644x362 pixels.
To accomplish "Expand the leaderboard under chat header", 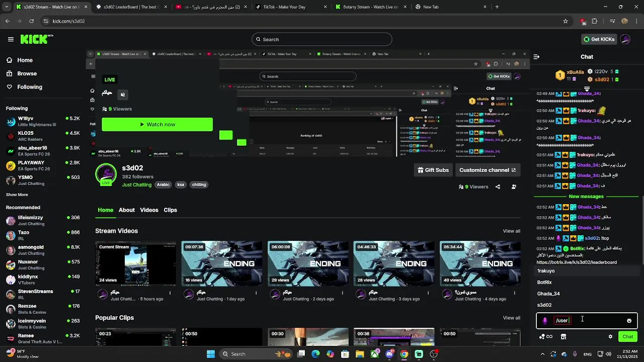I will (x=587, y=88).
